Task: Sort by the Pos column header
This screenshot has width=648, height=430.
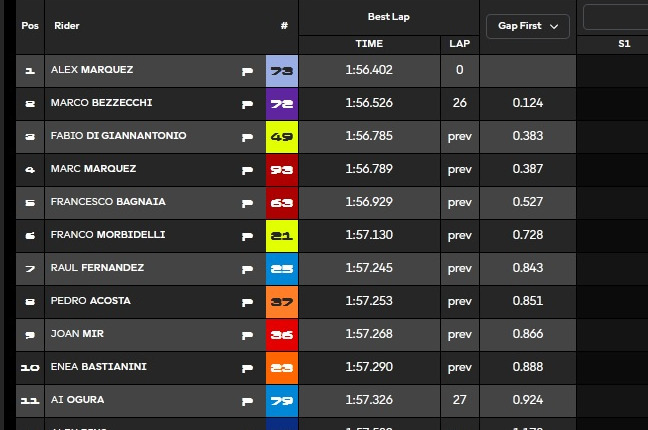Action: [x=29, y=25]
